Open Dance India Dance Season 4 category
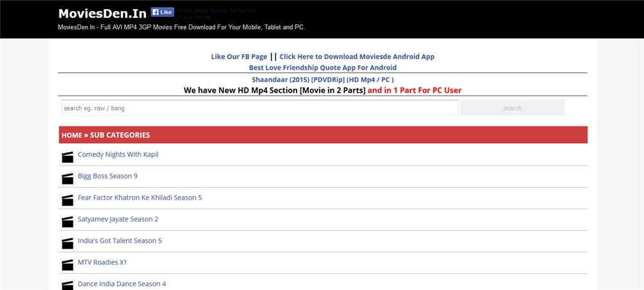This screenshot has width=644, height=290. click(122, 284)
